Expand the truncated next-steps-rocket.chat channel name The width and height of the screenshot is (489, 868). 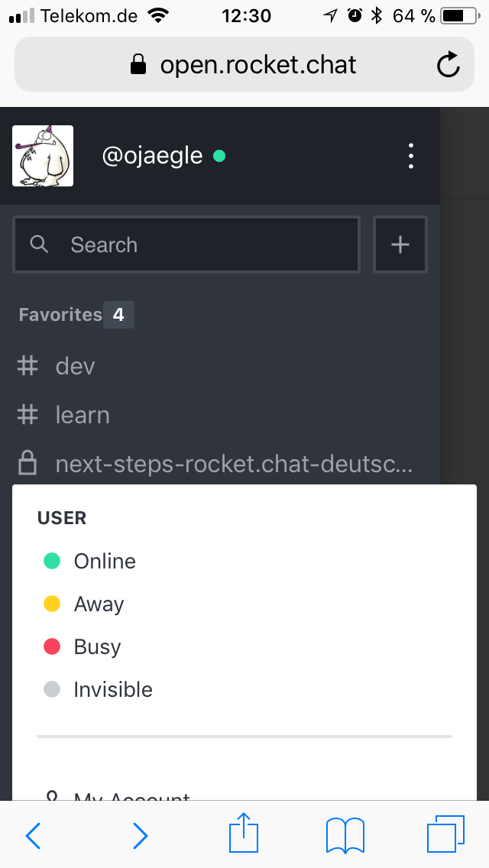click(x=233, y=463)
